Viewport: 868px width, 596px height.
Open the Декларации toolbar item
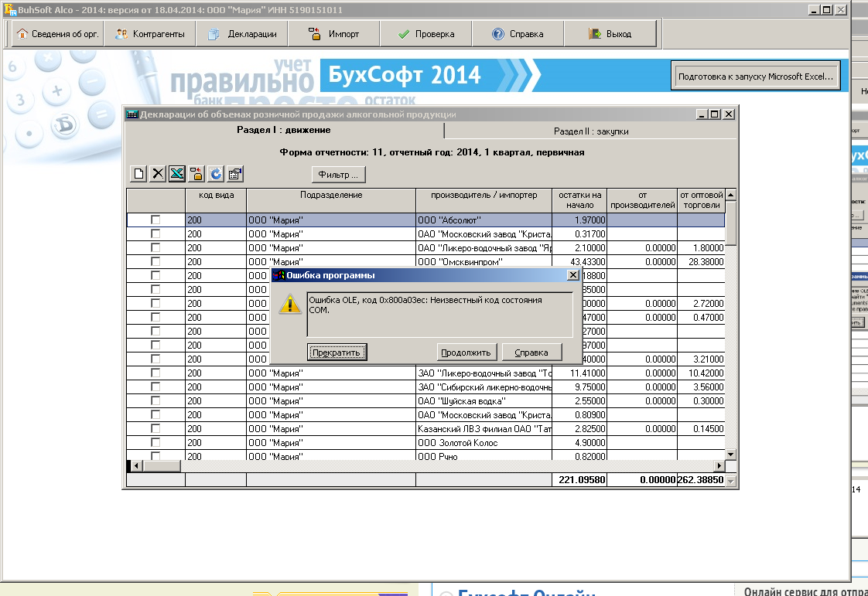click(243, 34)
